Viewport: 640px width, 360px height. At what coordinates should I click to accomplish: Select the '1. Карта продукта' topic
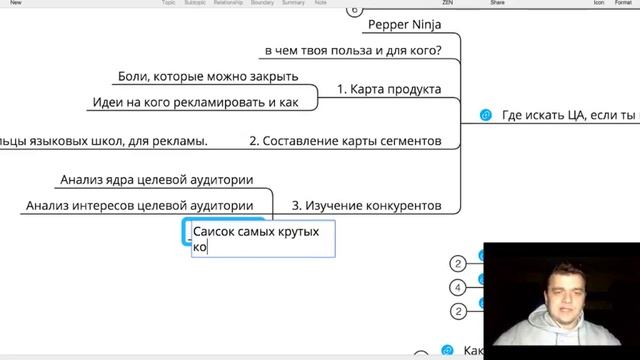click(389, 89)
